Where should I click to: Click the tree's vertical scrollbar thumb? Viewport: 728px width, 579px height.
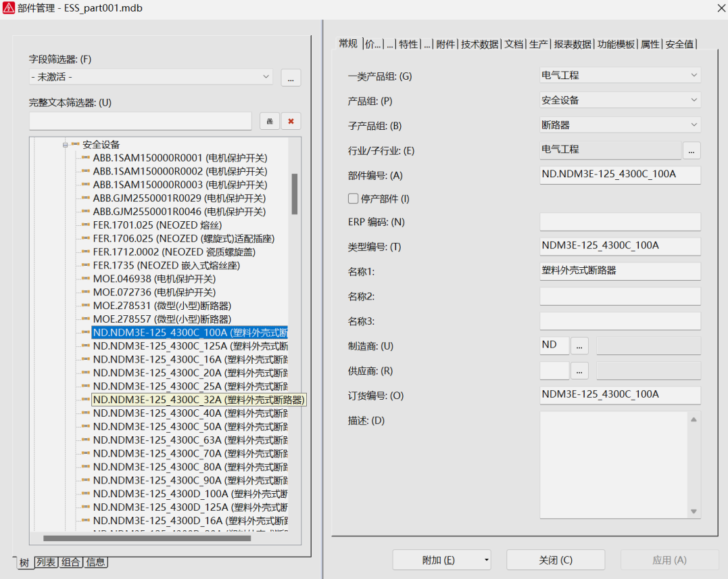(x=294, y=193)
